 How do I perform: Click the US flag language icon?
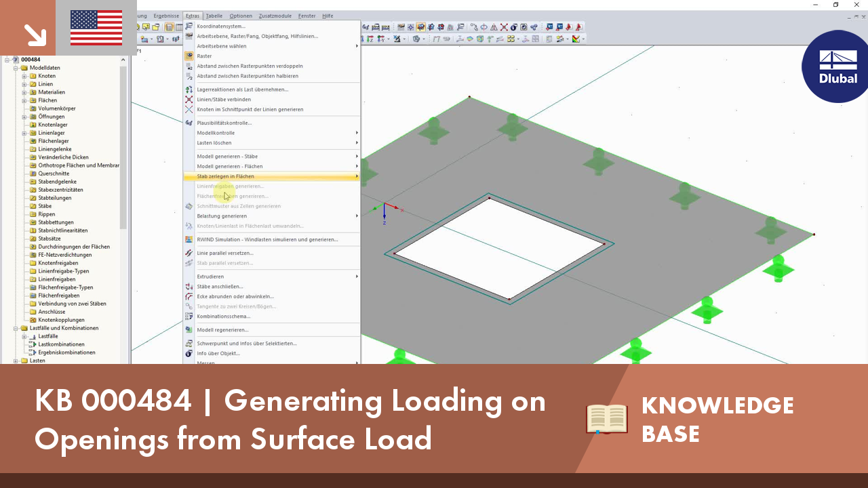coord(96,28)
